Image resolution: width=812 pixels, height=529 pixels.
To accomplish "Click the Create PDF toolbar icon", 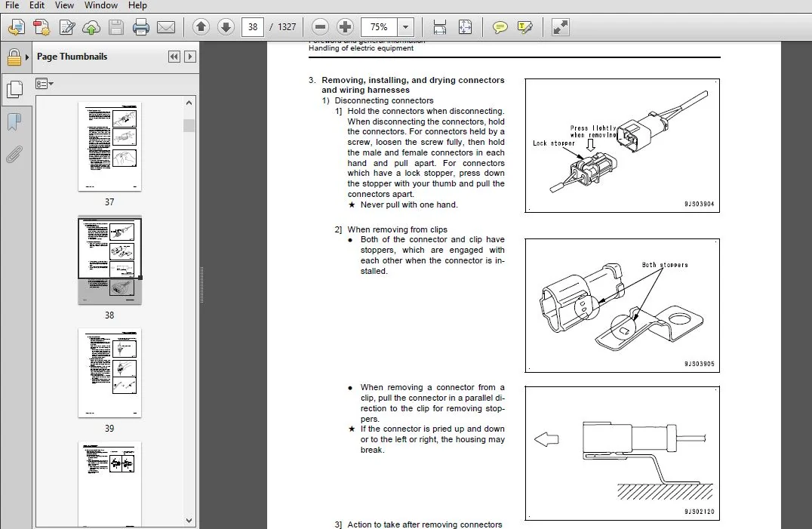I will tap(42, 27).
